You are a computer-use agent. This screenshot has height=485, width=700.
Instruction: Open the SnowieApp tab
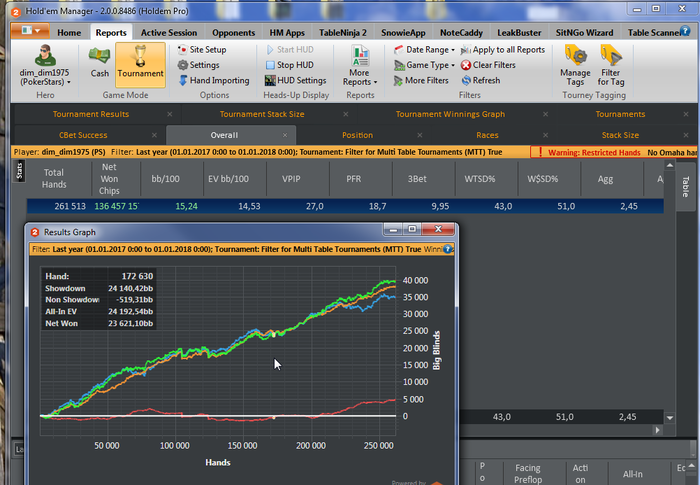(403, 33)
